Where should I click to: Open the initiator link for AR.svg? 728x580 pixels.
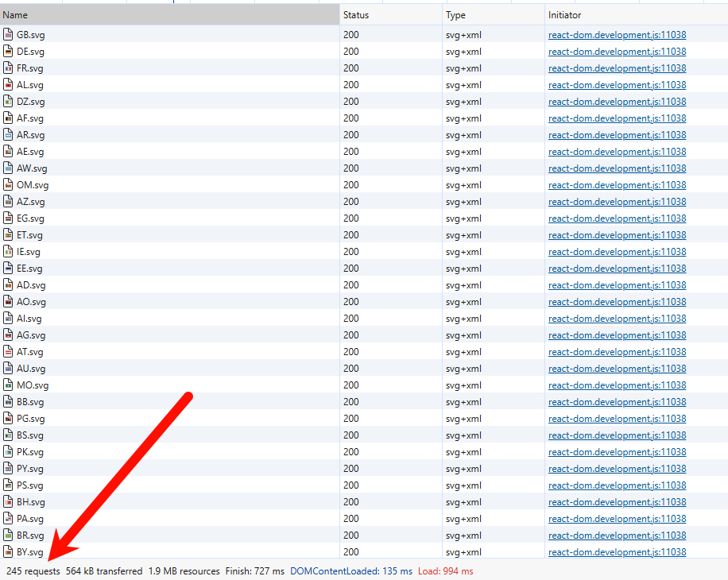click(x=617, y=135)
